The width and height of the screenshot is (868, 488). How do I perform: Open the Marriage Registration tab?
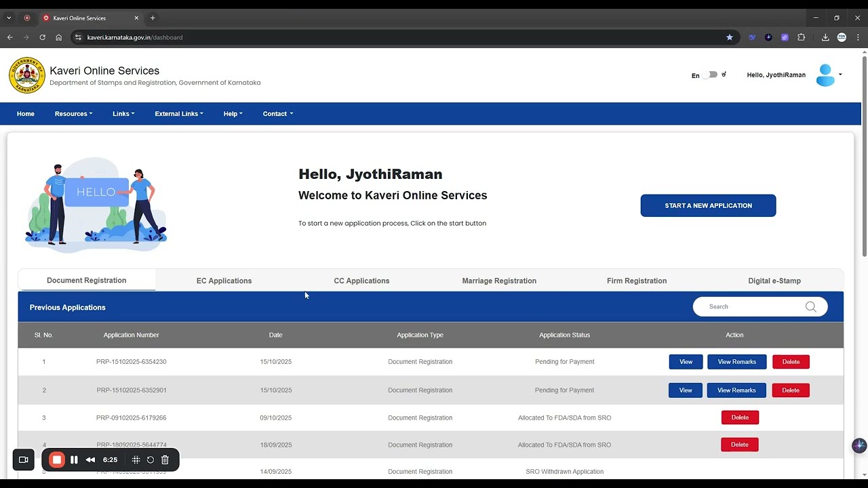(499, 281)
